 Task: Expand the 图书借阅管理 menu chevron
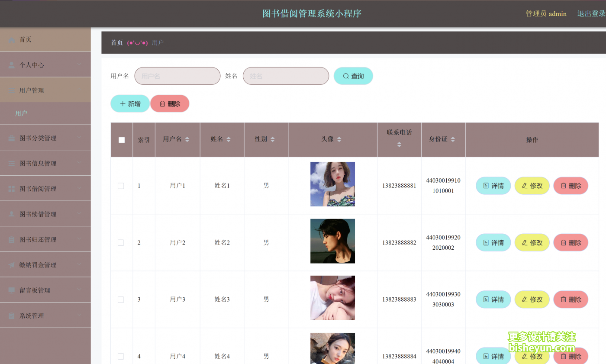pos(79,188)
